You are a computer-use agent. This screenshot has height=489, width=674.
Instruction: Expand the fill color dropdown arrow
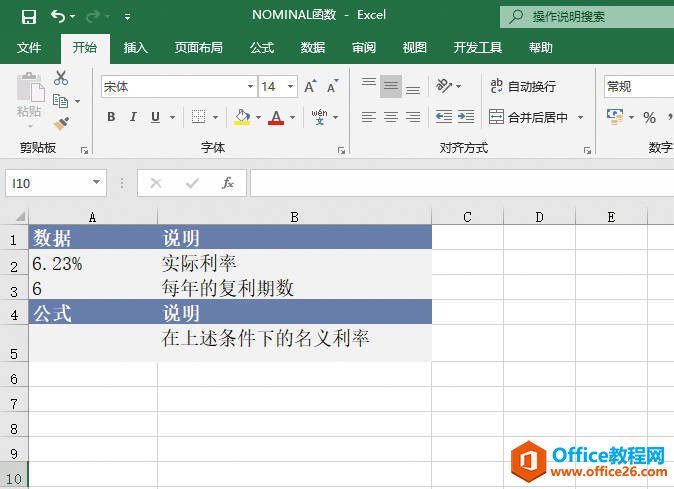click(258, 117)
